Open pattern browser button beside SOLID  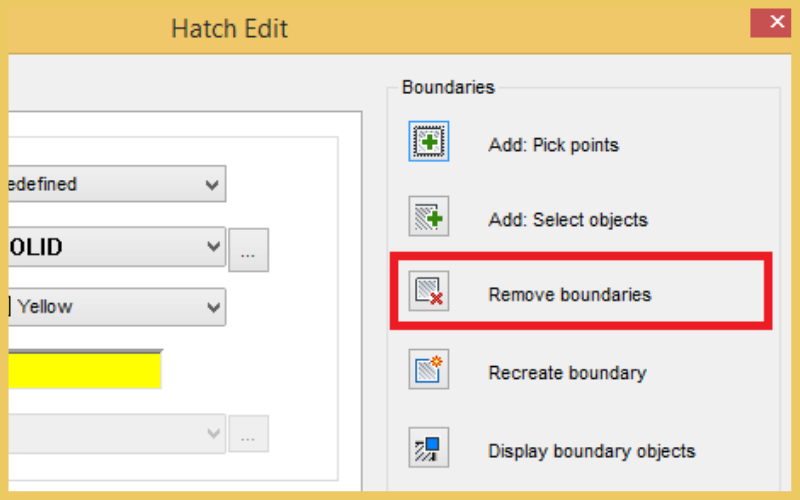(248, 251)
